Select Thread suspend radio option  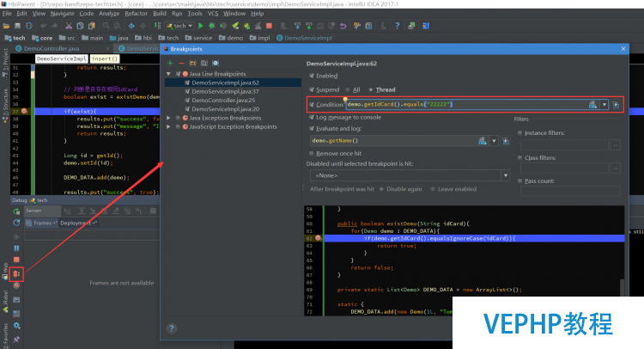[x=371, y=89]
